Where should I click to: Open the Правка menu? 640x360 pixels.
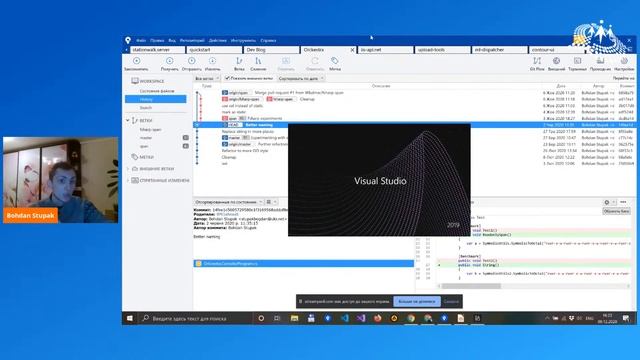[157, 41]
